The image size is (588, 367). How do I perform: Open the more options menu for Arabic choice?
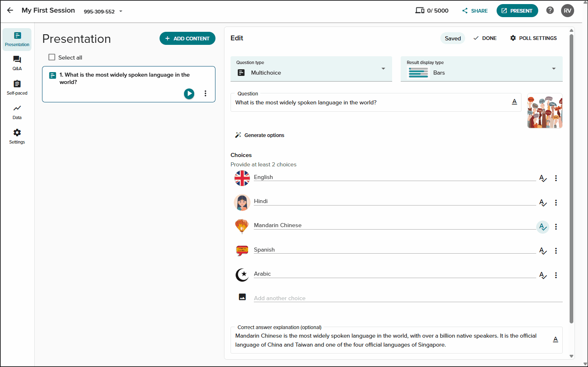click(556, 275)
